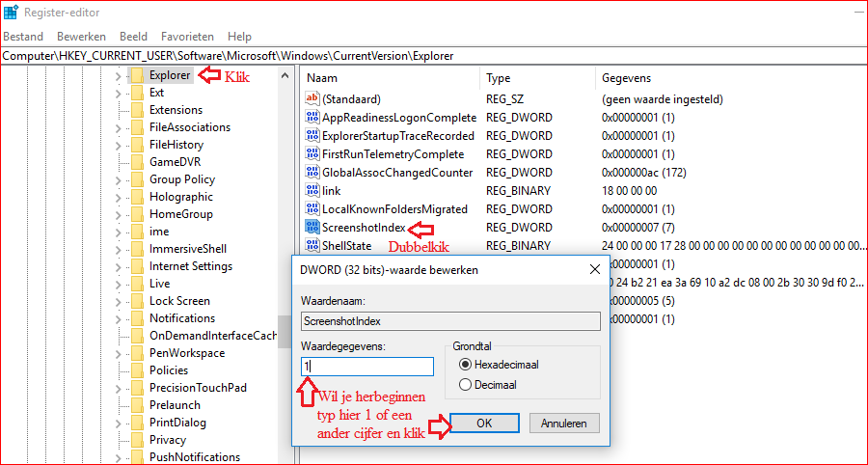Click the tree pane scroll-up arrow
The height and width of the screenshot is (465, 868).
tap(285, 75)
